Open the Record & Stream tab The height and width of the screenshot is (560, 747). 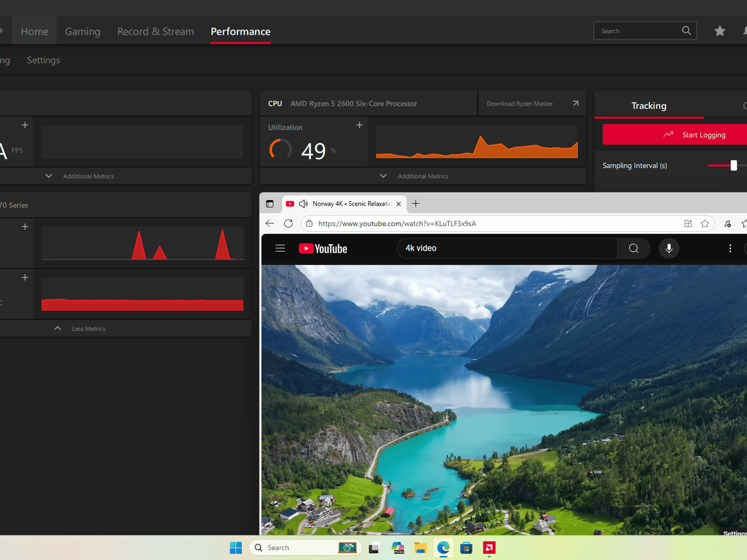pyautogui.click(x=155, y=31)
